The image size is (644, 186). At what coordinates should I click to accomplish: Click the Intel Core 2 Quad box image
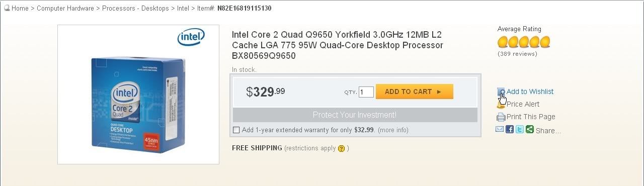pyautogui.click(x=138, y=95)
